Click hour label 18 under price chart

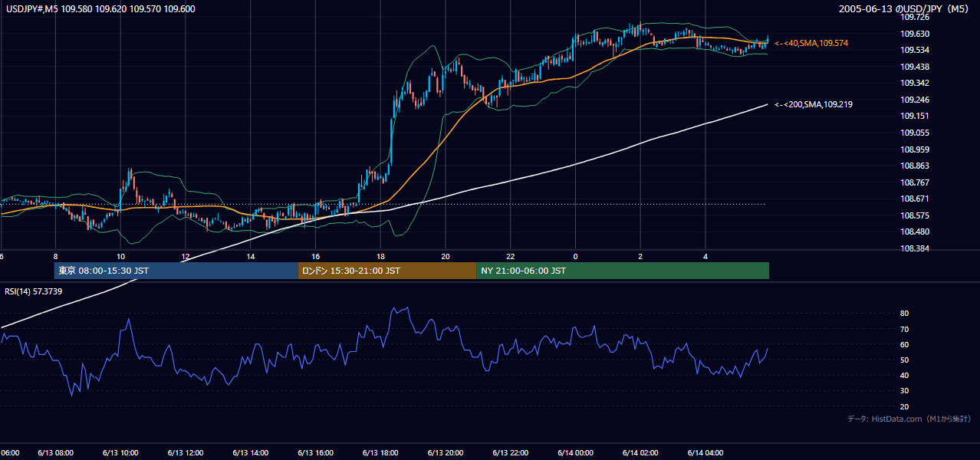(x=380, y=256)
